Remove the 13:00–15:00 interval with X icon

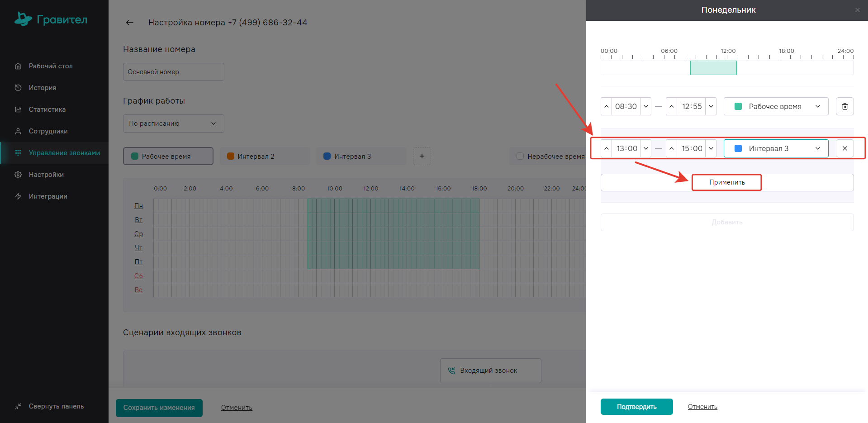click(x=844, y=148)
